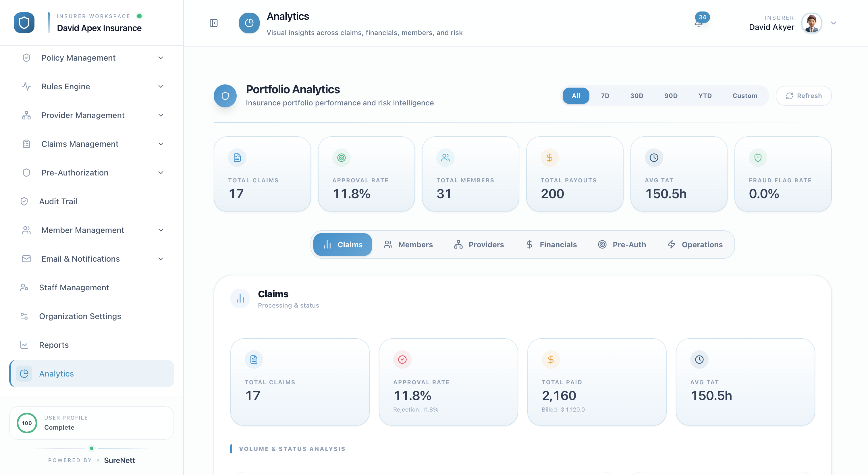868x475 pixels.
Task: Open the User Profile Complete card
Action: (x=92, y=423)
